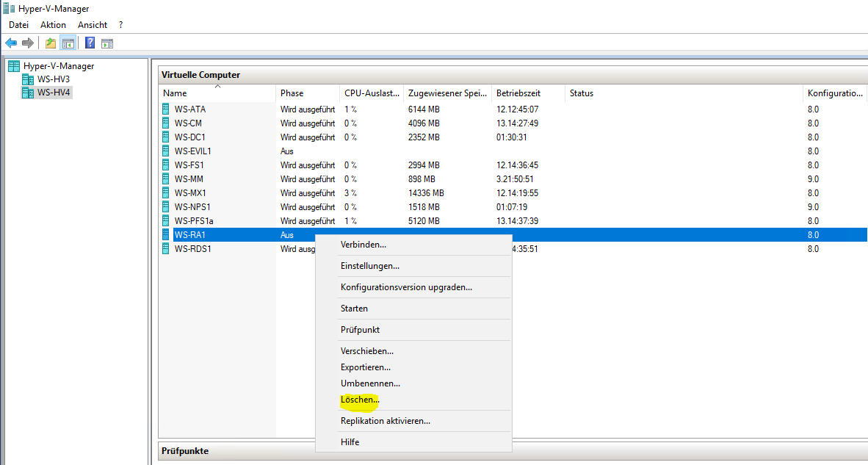Click the Up one level folder icon

[x=51, y=43]
